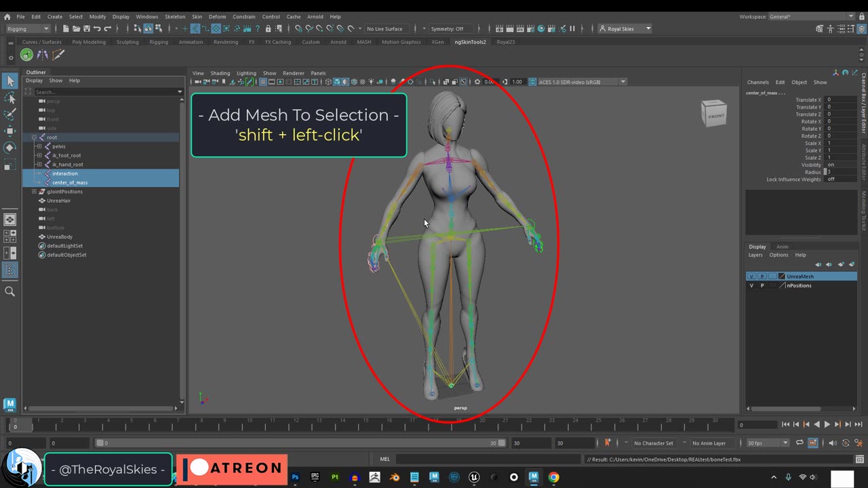Open the 30 fps frame rate dropdown
Screen dimensions: 868x488
click(768, 443)
